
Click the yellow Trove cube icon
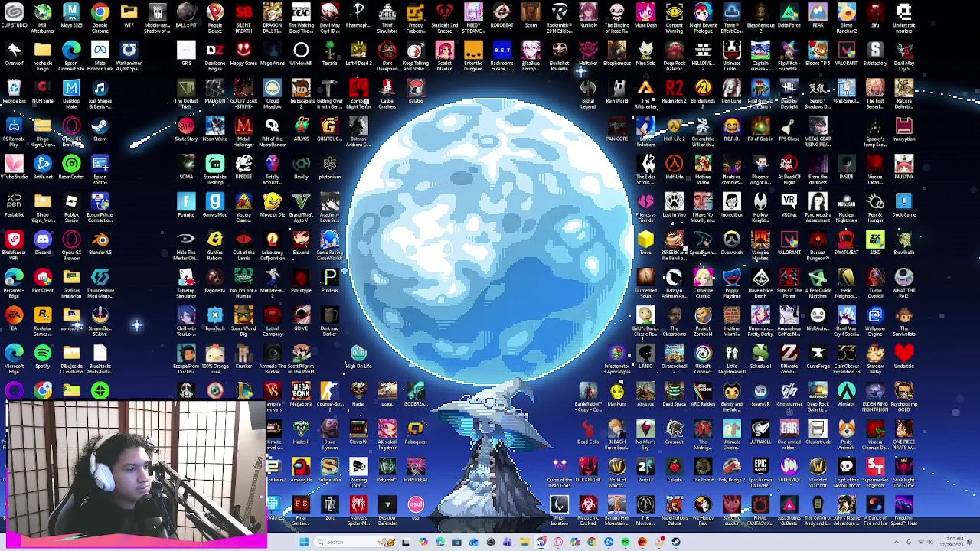645,243
